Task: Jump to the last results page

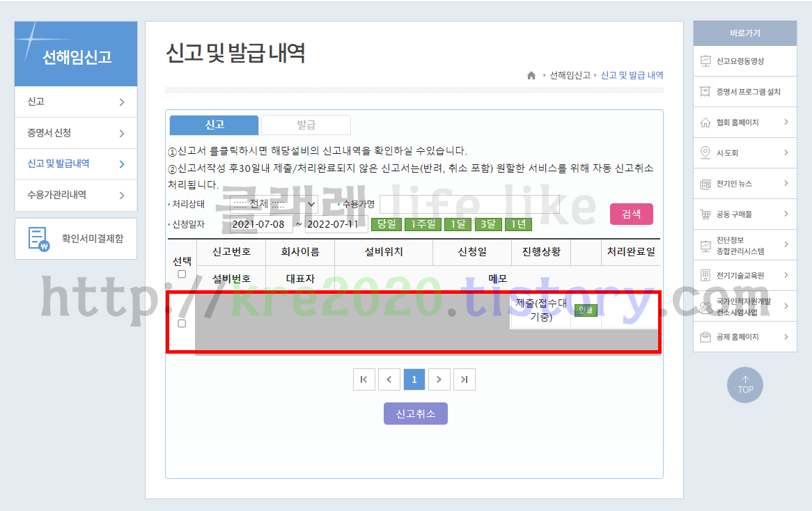Action: (x=464, y=379)
